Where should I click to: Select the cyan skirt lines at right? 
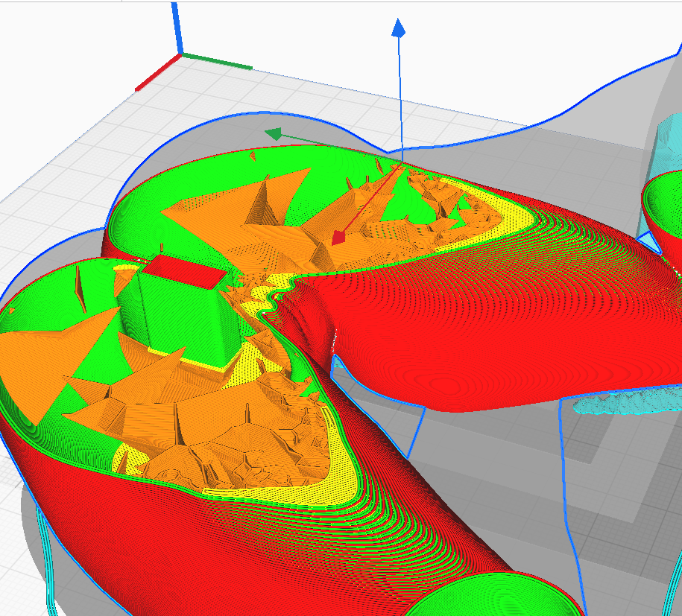[x=625, y=403]
